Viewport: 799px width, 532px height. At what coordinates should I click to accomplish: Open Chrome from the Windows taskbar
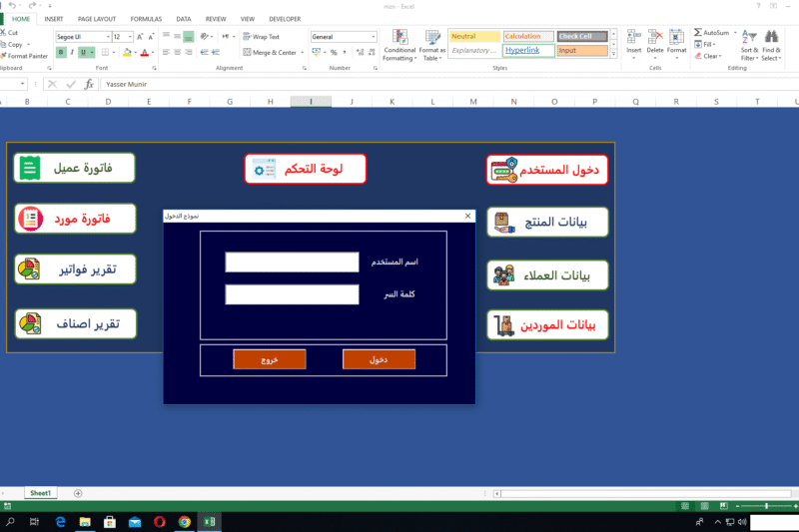coord(185,522)
